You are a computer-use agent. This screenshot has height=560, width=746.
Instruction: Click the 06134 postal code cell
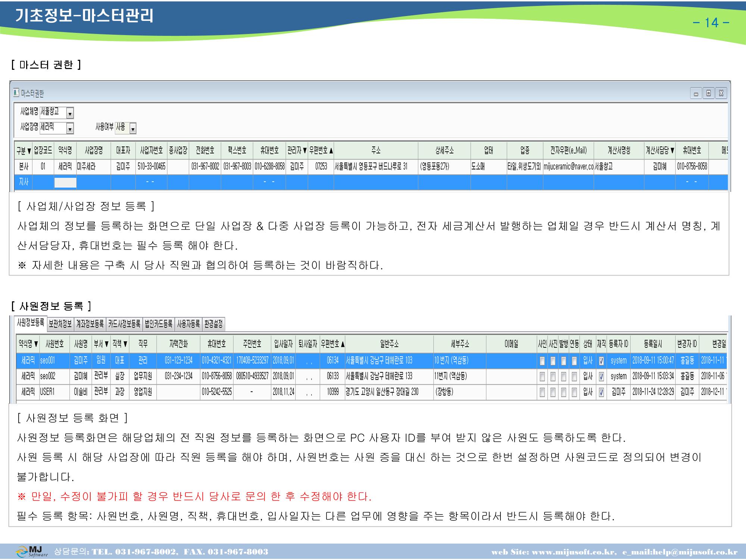(x=333, y=361)
